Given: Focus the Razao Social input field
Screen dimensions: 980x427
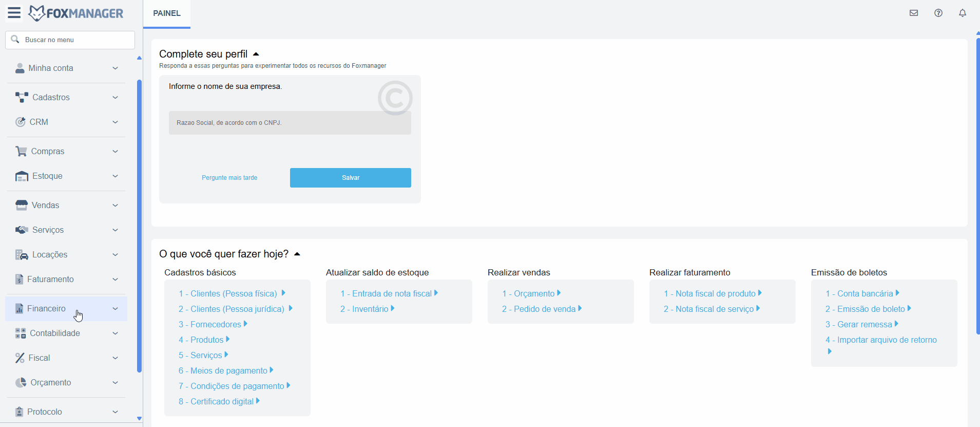Looking at the screenshot, I should (290, 123).
